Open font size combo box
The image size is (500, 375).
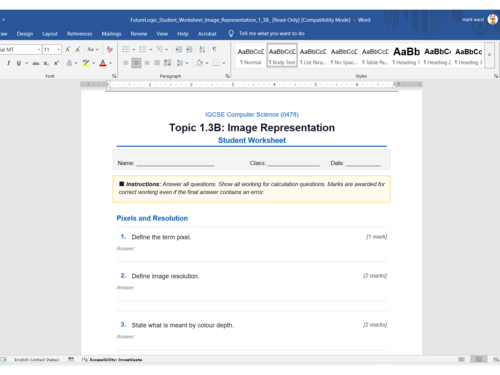click(x=52, y=50)
